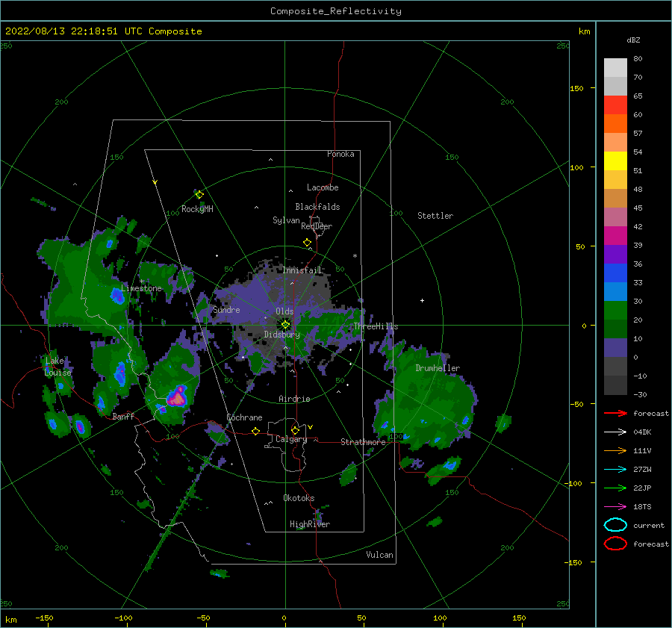Select the cyan 27ZW arrow icon
The height and width of the screenshot is (628, 672).
tap(615, 470)
